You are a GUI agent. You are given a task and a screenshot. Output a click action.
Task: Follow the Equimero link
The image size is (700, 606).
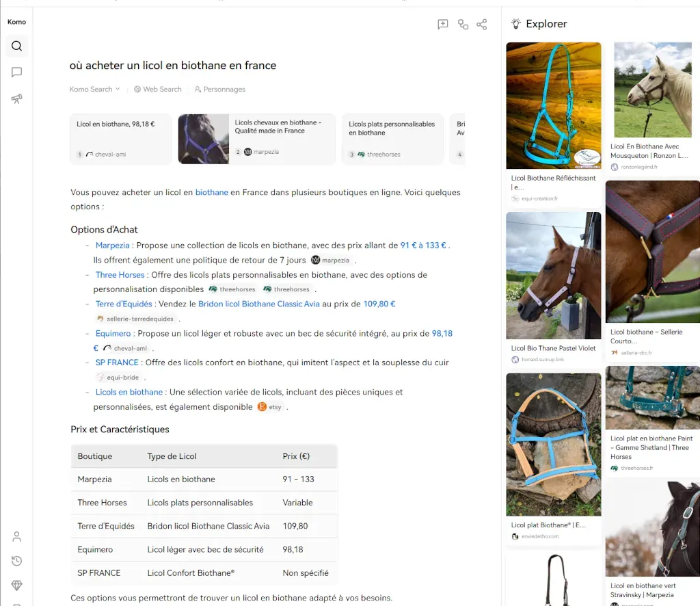[x=113, y=334]
